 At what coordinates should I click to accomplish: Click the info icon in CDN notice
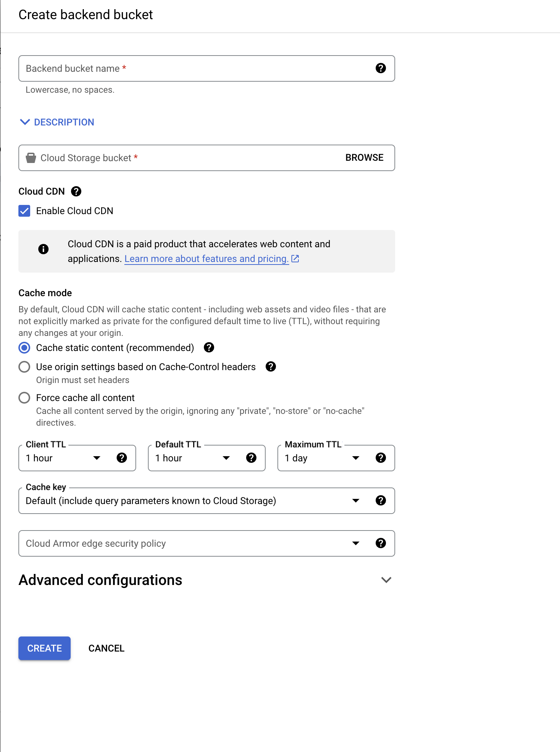[x=43, y=249]
